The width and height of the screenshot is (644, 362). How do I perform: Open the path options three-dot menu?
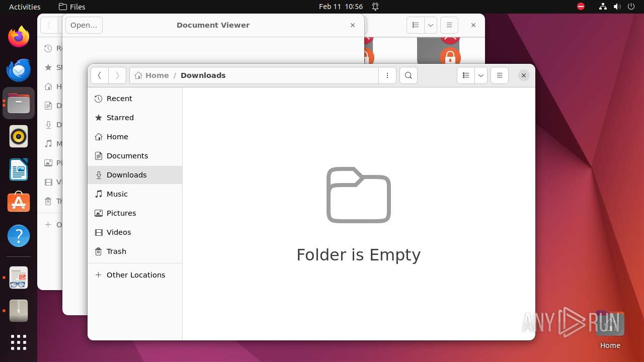coord(387,75)
